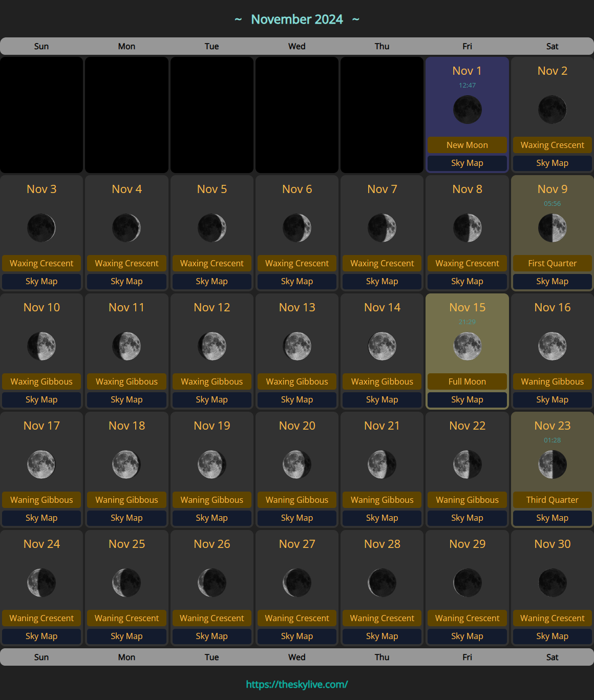Click the Waning Crescent label on Nov 24
The image size is (594, 700).
pos(41,618)
